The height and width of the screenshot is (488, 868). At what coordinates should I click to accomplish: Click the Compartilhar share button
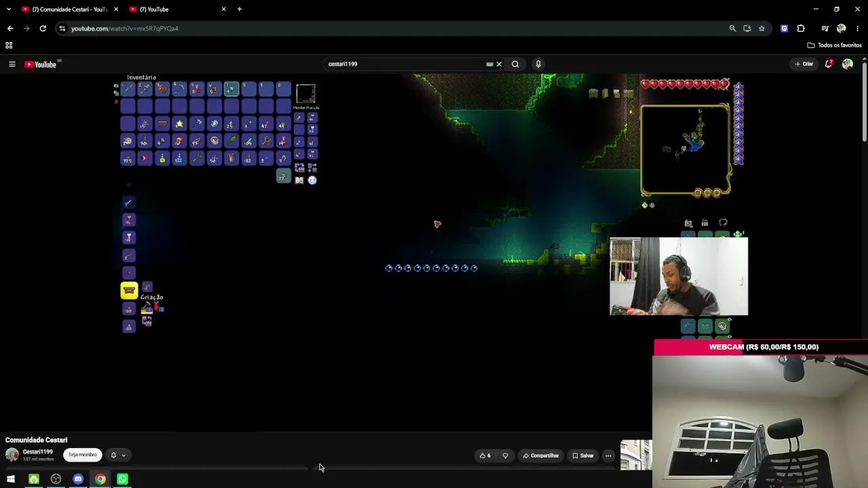(540, 455)
